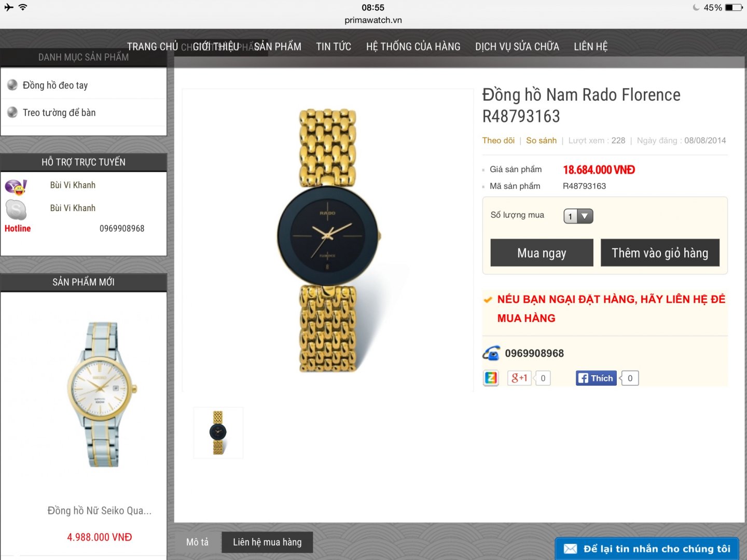Open the SẢN PHẨM menu item
Viewport: 747px width, 560px height.
pyautogui.click(x=278, y=47)
